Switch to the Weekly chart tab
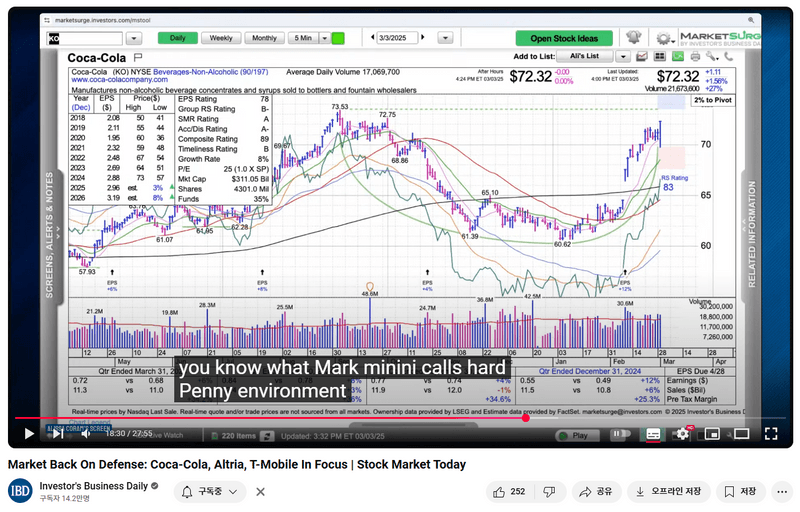 [220, 38]
